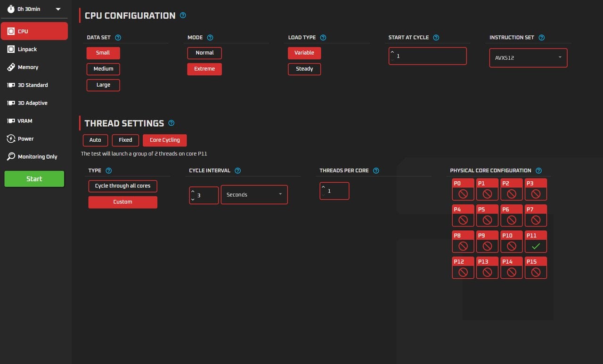603x364 pixels.
Task: Click the Data Set help question mark
Action: tap(118, 38)
